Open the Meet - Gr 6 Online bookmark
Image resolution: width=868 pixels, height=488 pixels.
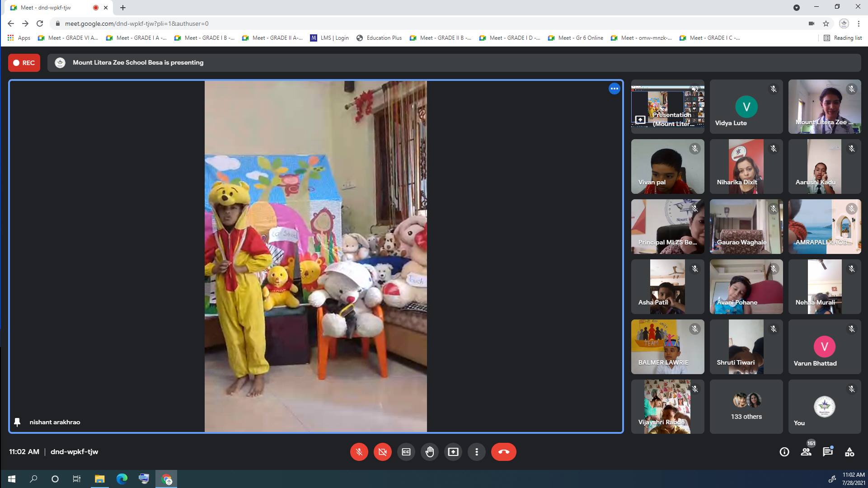coord(576,38)
